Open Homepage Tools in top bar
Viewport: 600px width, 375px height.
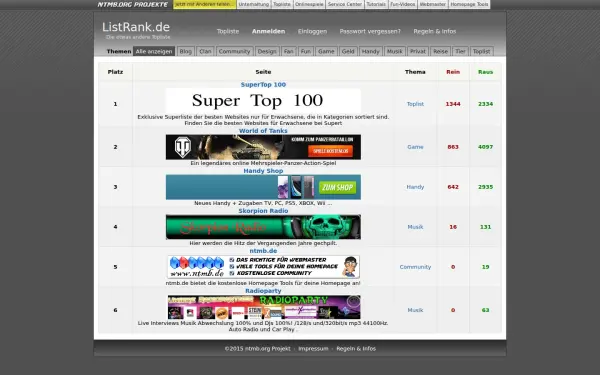coord(469,4)
